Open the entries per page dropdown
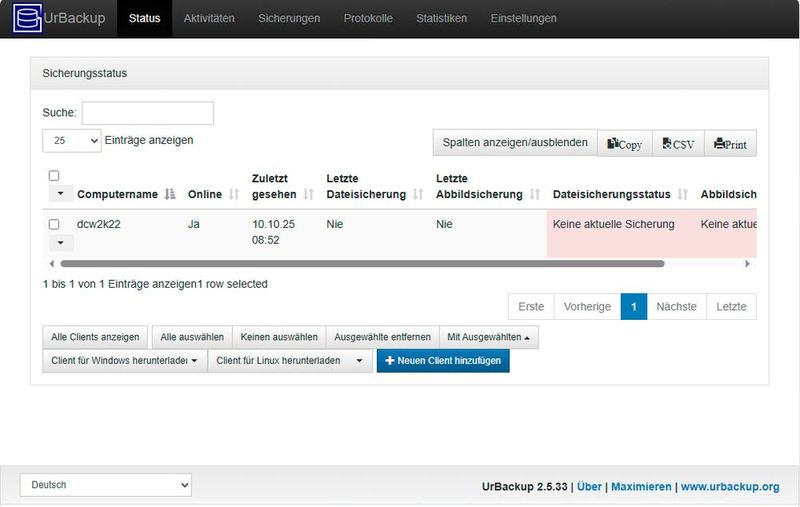The width and height of the screenshot is (800, 507). [x=71, y=140]
